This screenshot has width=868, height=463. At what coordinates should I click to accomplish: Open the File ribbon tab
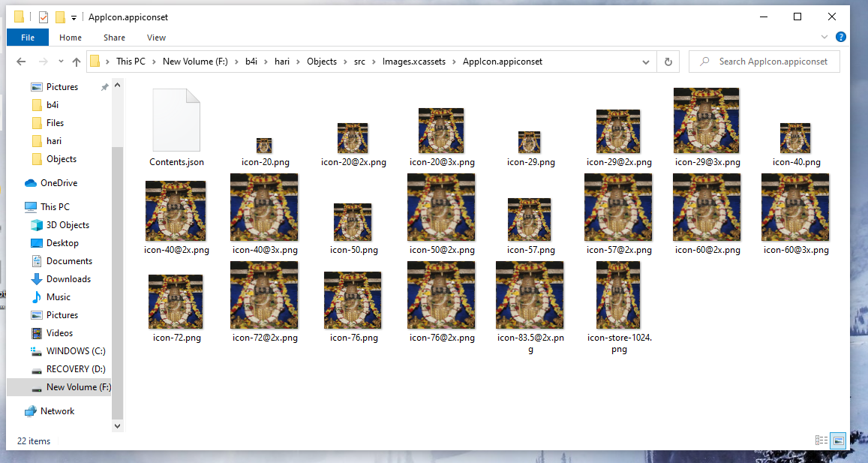coord(28,38)
